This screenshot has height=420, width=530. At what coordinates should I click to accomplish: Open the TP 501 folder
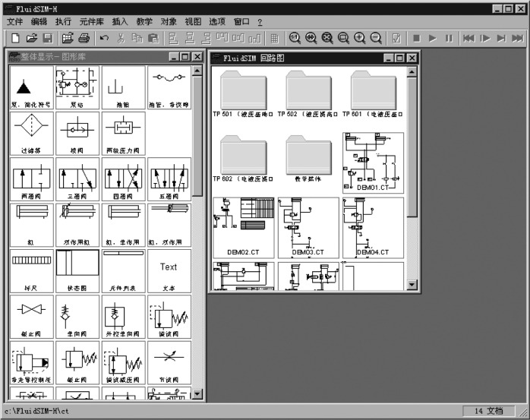pyautogui.click(x=244, y=93)
